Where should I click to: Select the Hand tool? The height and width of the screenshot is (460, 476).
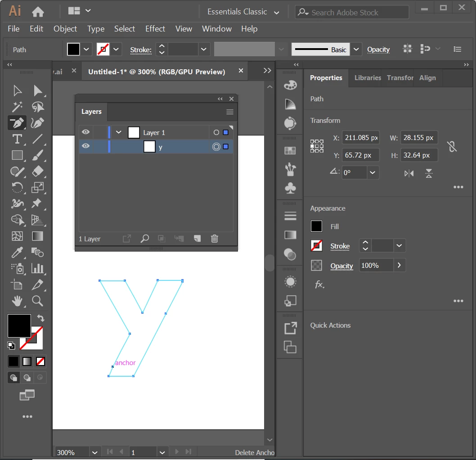(x=17, y=301)
